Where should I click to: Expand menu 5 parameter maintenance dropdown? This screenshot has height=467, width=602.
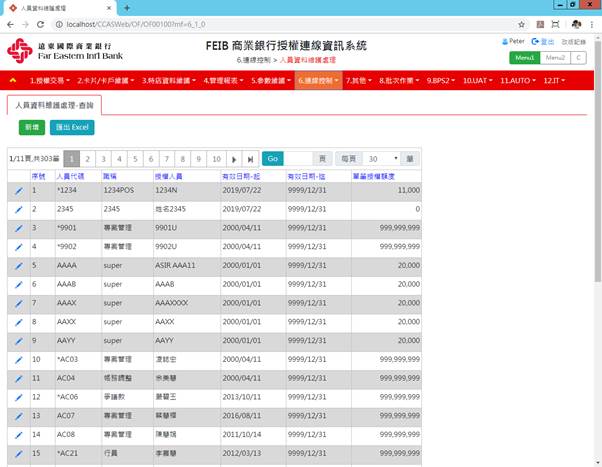pos(271,81)
